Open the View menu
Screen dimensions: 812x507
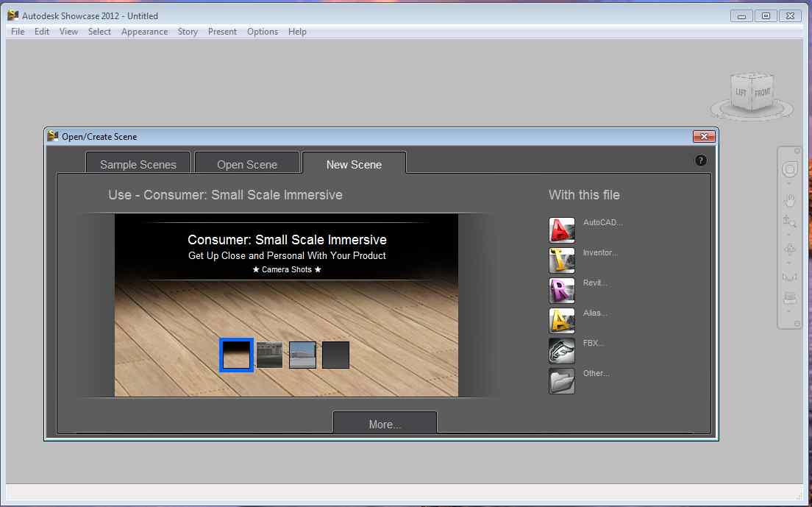[68, 32]
